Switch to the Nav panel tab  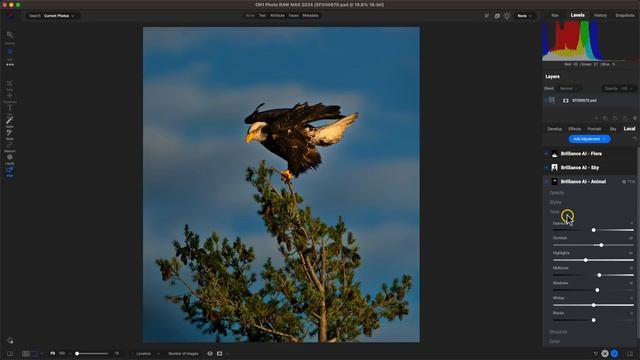(x=555, y=16)
